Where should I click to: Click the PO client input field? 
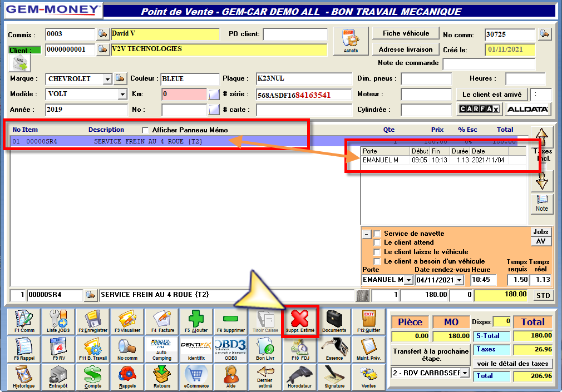coord(295,34)
